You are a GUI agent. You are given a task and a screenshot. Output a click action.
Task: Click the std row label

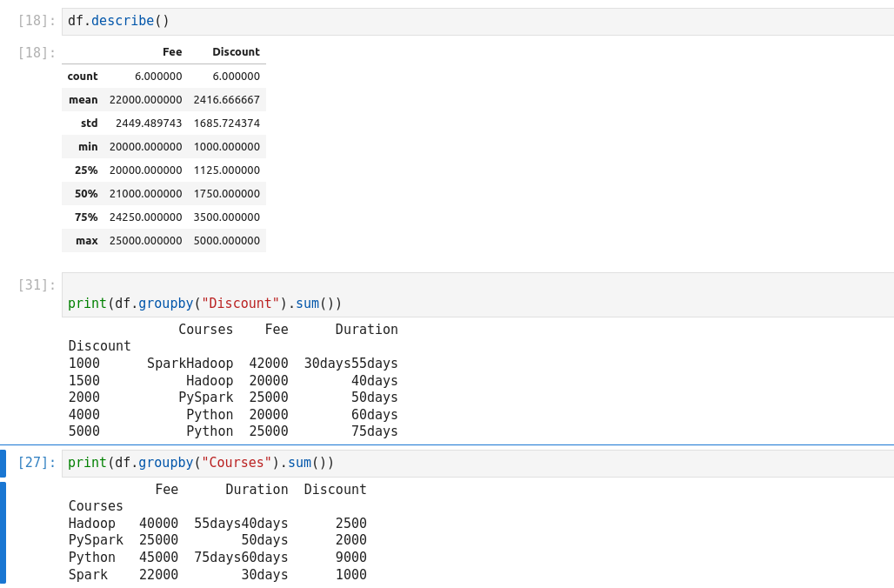click(89, 124)
